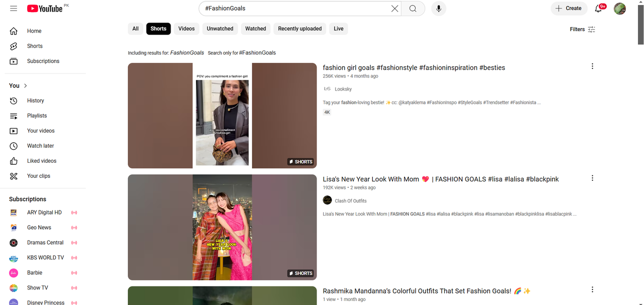Screen dimensions: 644x305
Task: Click the Clash Of Outfits channel avatar
Action: (x=327, y=200)
